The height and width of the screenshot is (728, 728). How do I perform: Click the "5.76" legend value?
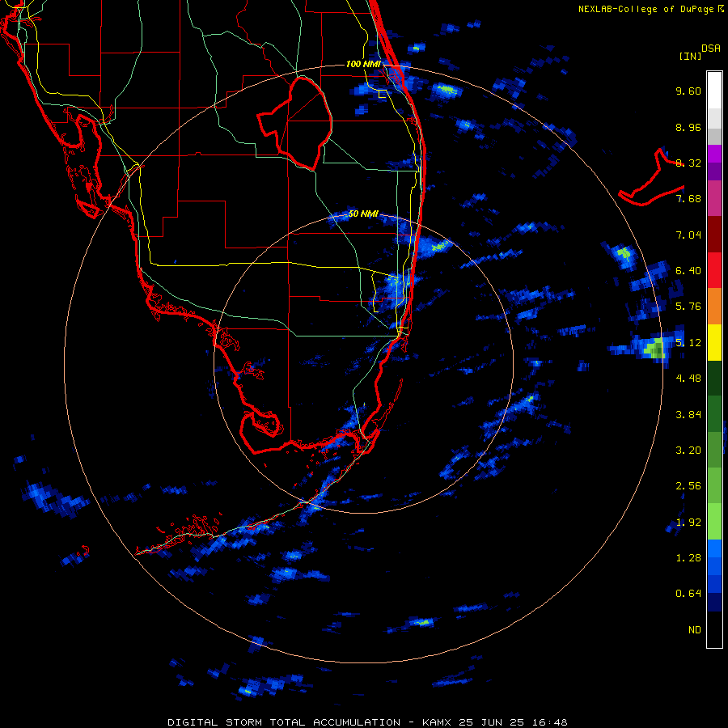(x=688, y=307)
